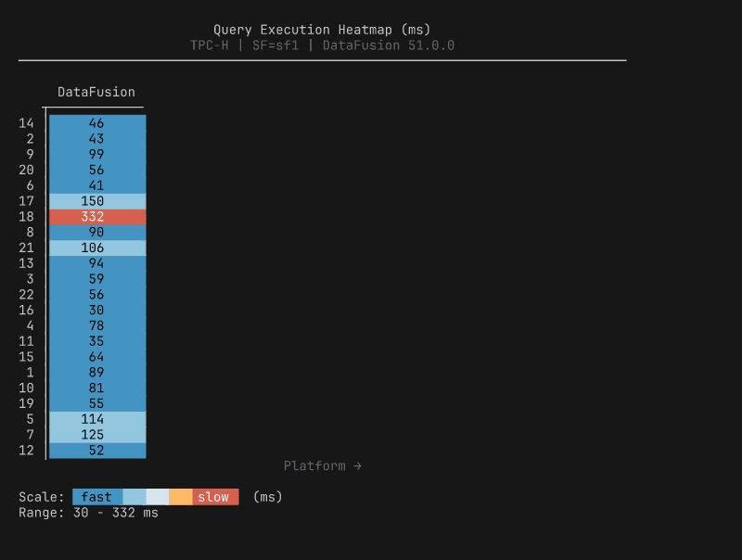Select the query 21 cell showing 106
This screenshot has height=560, width=742.
tap(96, 248)
